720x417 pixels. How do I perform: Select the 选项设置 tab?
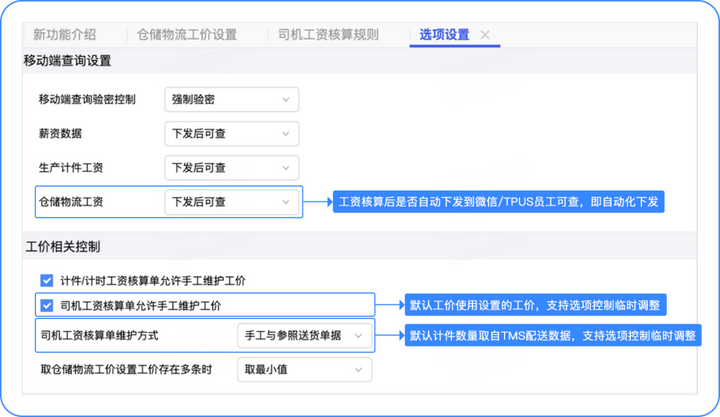[x=444, y=34]
